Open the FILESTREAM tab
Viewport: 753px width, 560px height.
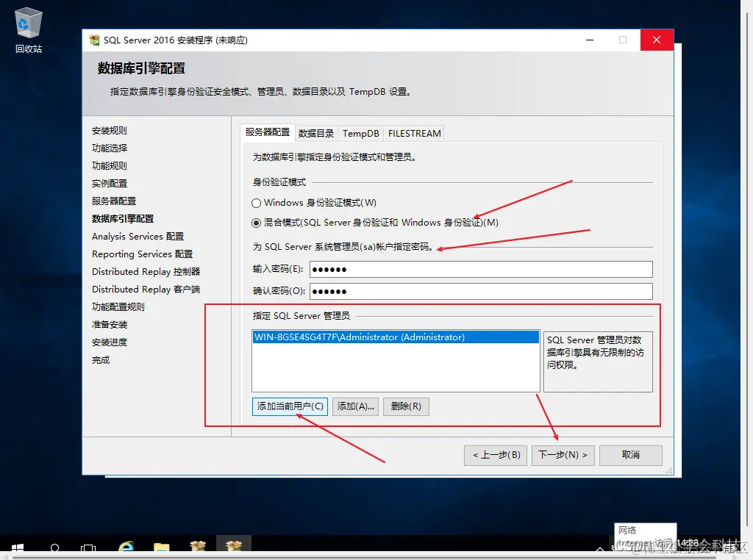tap(415, 134)
